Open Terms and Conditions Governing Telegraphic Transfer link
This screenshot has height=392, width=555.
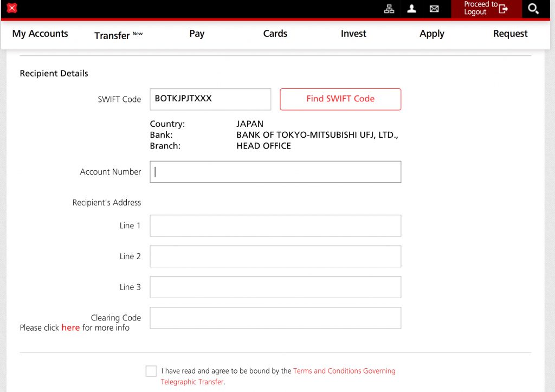(278, 376)
